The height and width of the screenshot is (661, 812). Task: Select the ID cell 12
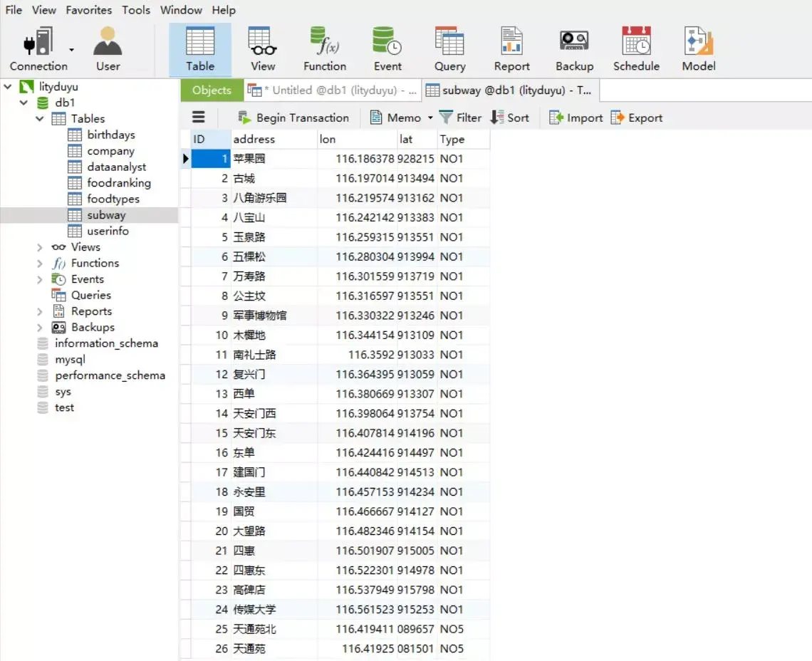tap(211, 374)
